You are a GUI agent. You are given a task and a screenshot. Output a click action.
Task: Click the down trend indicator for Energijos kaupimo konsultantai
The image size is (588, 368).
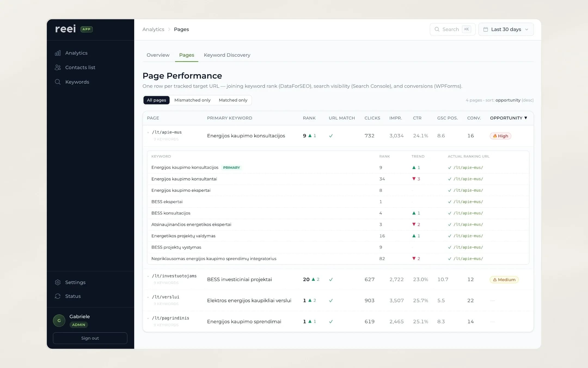[x=416, y=179]
